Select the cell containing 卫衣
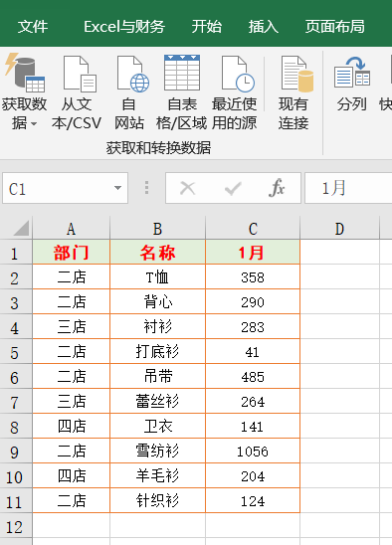Viewport: 392px width, 545px height. click(x=157, y=426)
